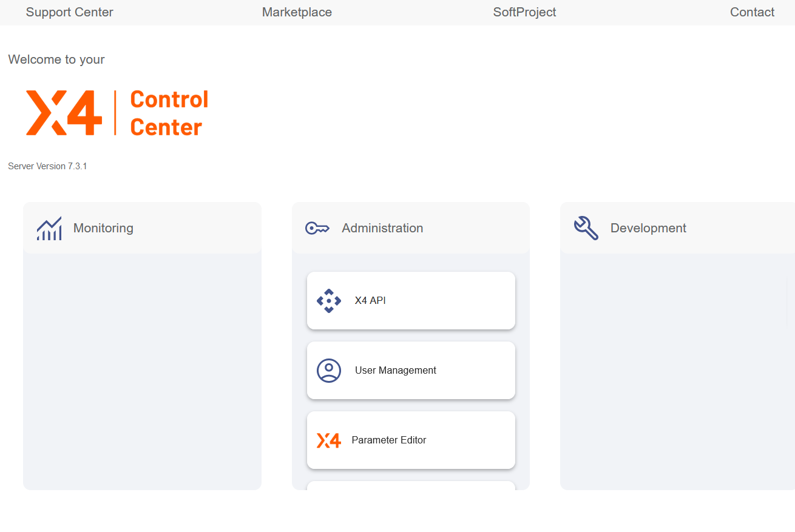Click the large X4 logo mark

[x=64, y=113]
